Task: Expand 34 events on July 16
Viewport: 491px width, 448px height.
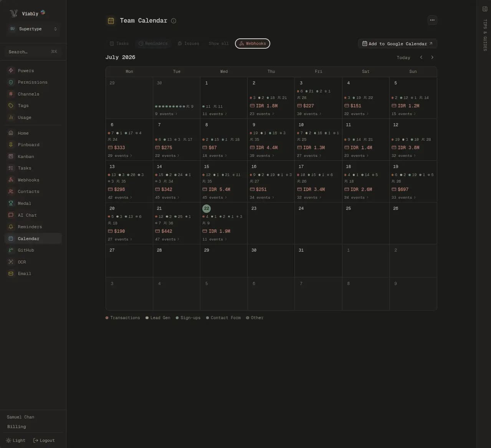Action: [x=262, y=198]
